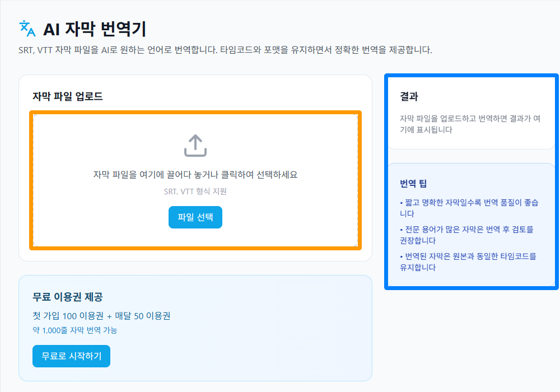Click the 첫 가입 100 이용권 text
This screenshot has width=560, height=392.
click(x=101, y=316)
